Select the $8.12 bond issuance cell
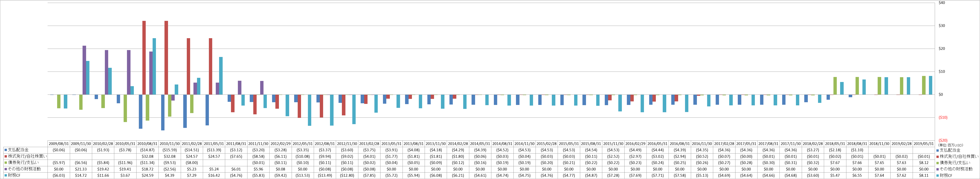Image resolution: width=980 pixels, height=179 pixels. (x=924, y=163)
